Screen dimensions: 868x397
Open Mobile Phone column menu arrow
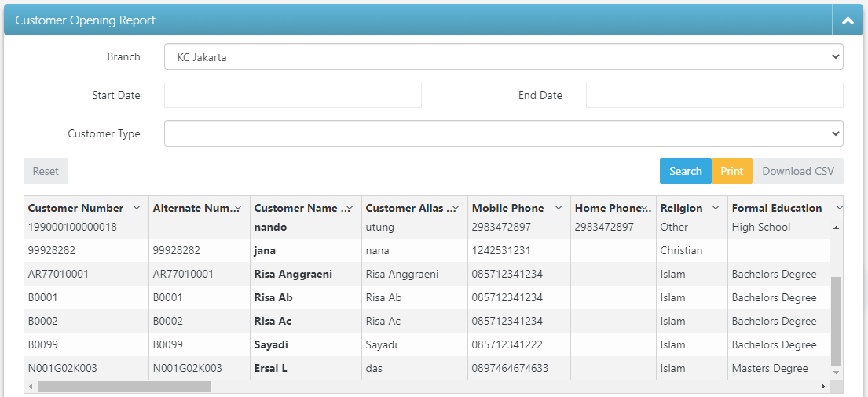click(x=559, y=208)
